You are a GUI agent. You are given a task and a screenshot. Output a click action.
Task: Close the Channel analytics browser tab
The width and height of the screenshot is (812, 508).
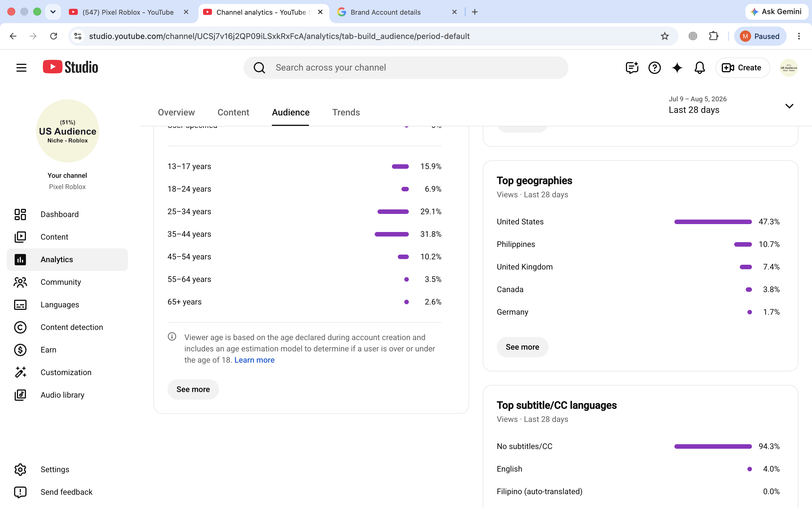(320, 12)
